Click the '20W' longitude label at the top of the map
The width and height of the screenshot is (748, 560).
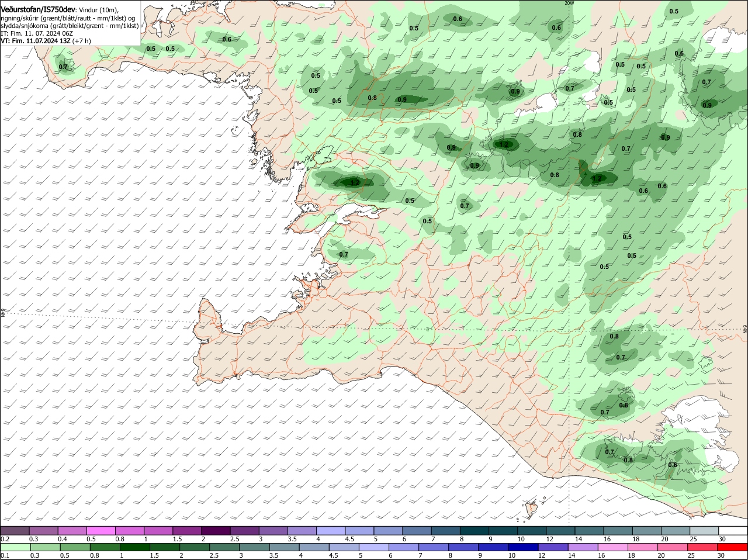click(x=569, y=3)
